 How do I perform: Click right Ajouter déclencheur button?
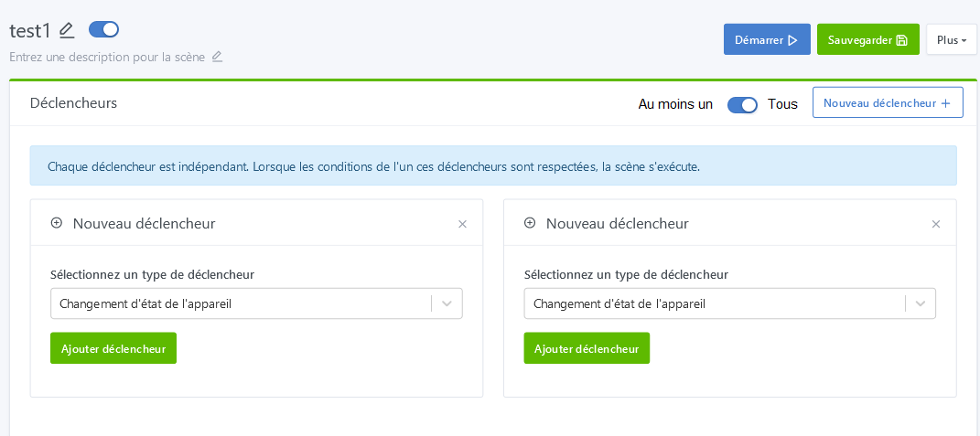(587, 348)
